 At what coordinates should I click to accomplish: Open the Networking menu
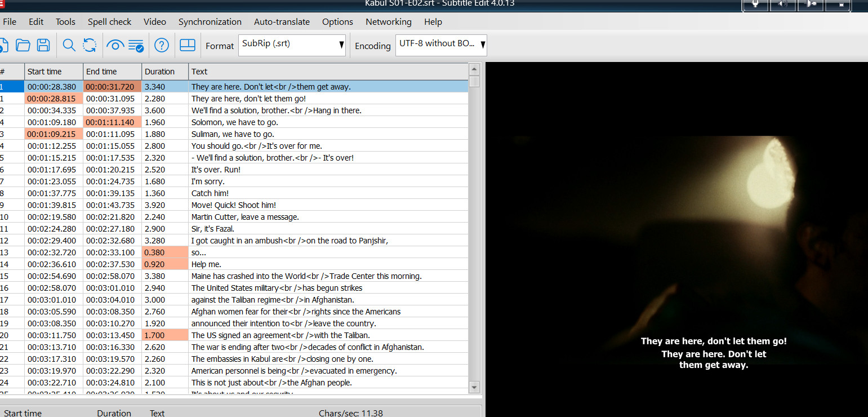click(389, 21)
